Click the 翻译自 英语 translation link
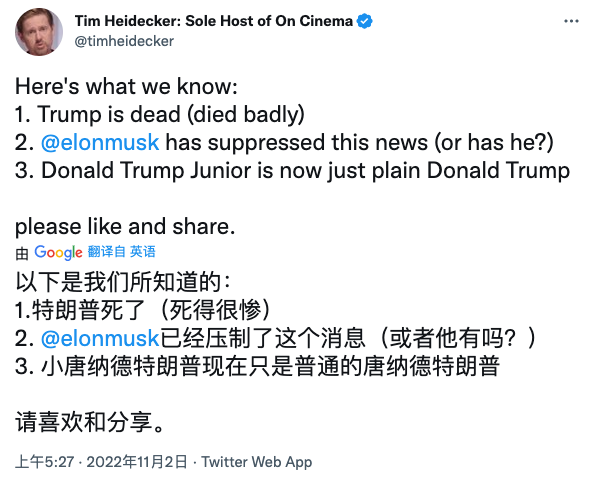The image size is (591, 483). pyautogui.click(x=121, y=251)
